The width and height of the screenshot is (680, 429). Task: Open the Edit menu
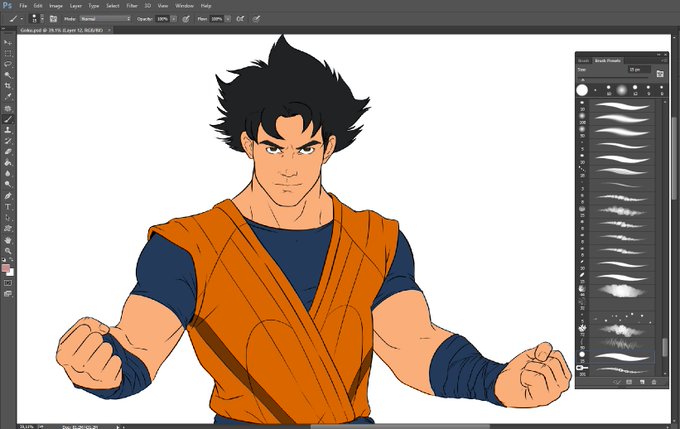click(38, 6)
